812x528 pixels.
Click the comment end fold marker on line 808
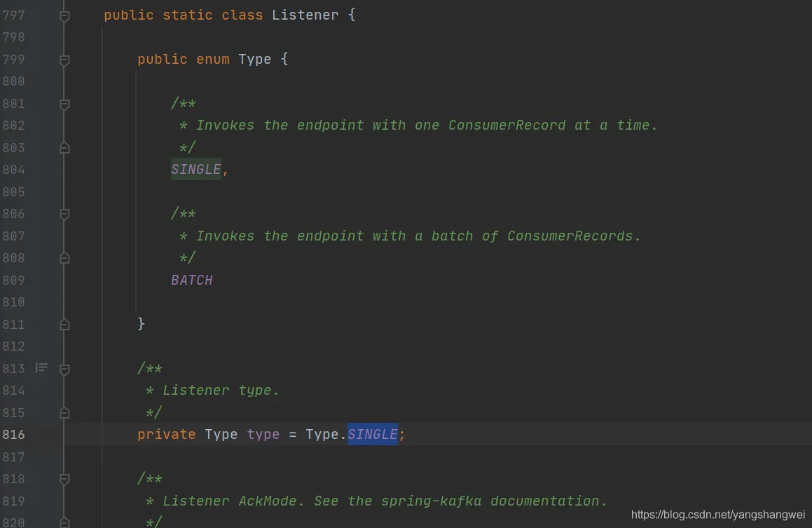64,258
